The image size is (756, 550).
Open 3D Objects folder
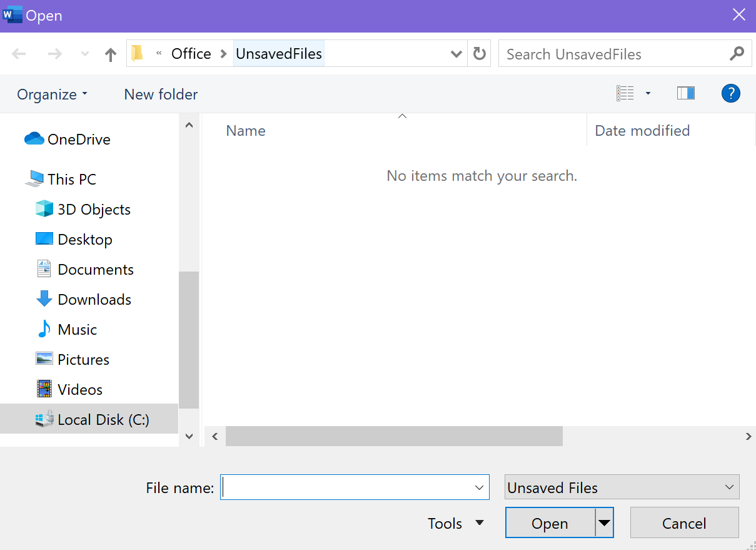click(x=83, y=210)
